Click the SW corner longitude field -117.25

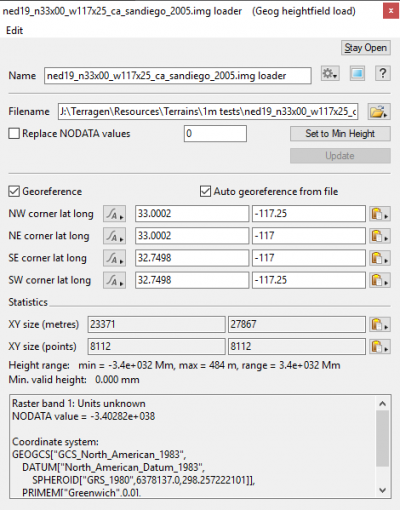pyautogui.click(x=309, y=280)
